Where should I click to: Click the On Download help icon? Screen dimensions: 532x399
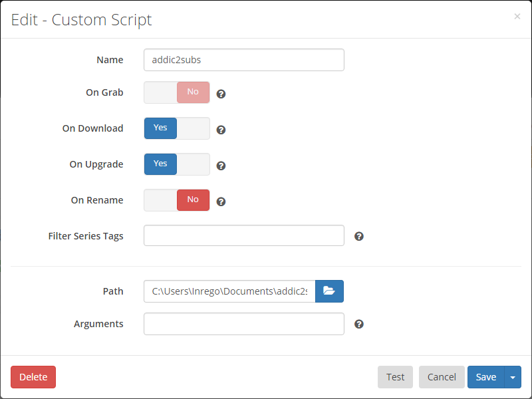pos(221,130)
